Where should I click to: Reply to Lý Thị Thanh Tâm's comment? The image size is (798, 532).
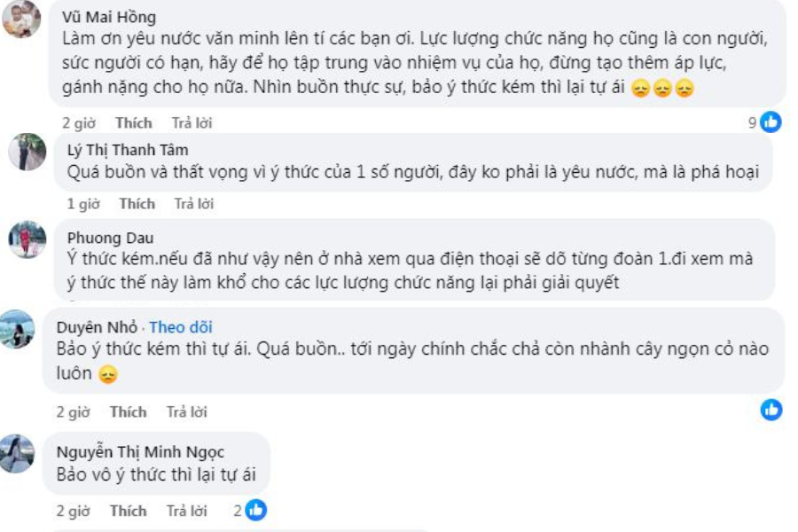(x=195, y=204)
